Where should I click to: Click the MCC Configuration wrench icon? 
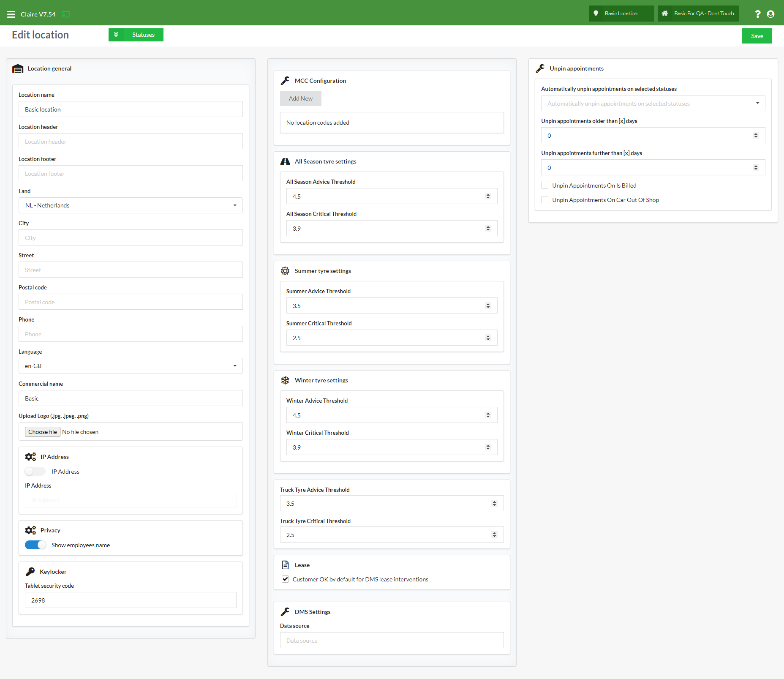[x=286, y=81]
